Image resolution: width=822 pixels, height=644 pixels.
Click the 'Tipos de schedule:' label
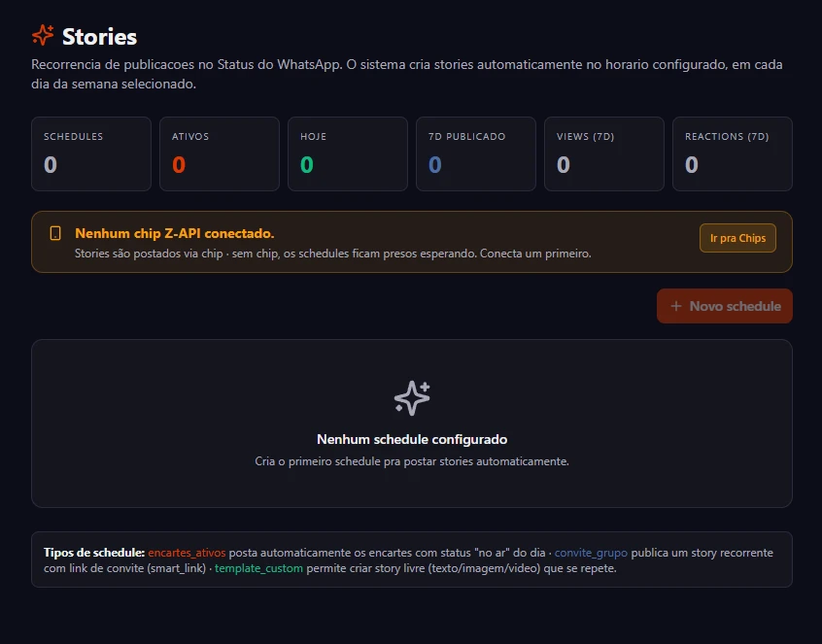coord(94,553)
